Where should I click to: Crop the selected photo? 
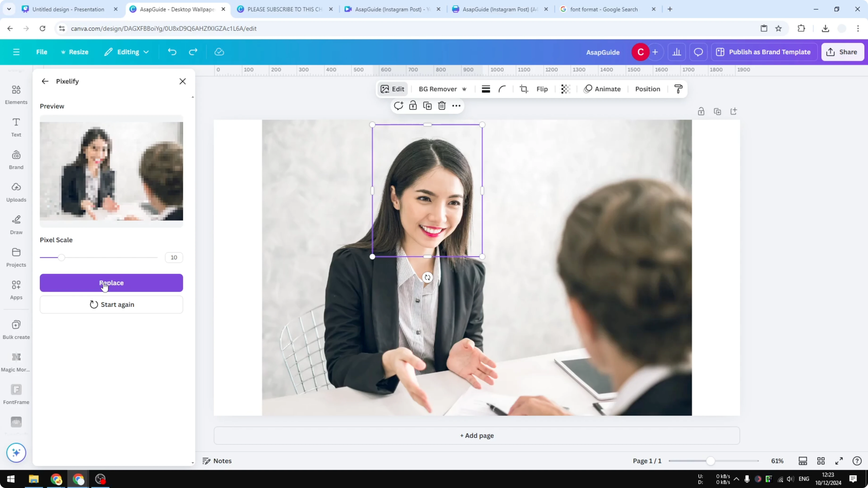pyautogui.click(x=524, y=89)
